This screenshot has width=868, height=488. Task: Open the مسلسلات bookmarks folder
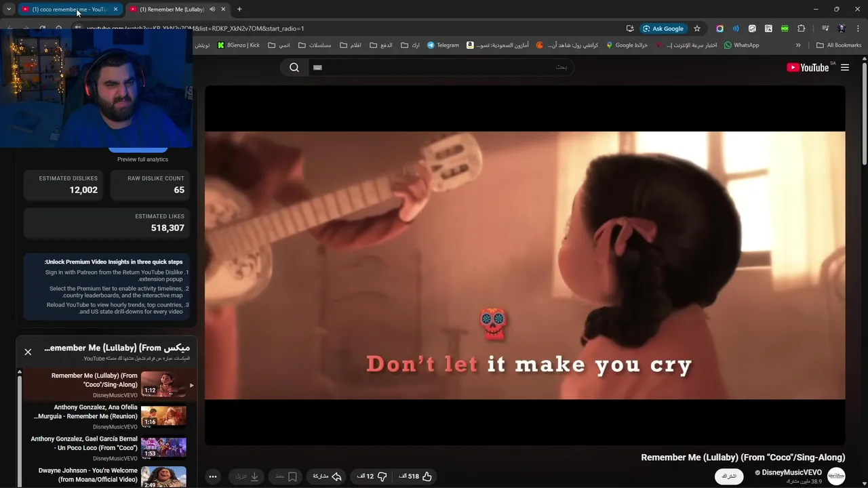[x=315, y=45]
